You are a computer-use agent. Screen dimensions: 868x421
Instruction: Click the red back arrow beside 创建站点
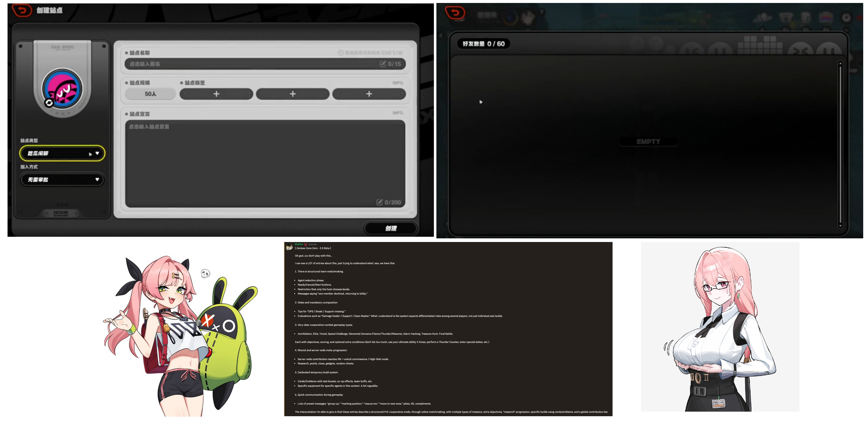click(x=21, y=11)
